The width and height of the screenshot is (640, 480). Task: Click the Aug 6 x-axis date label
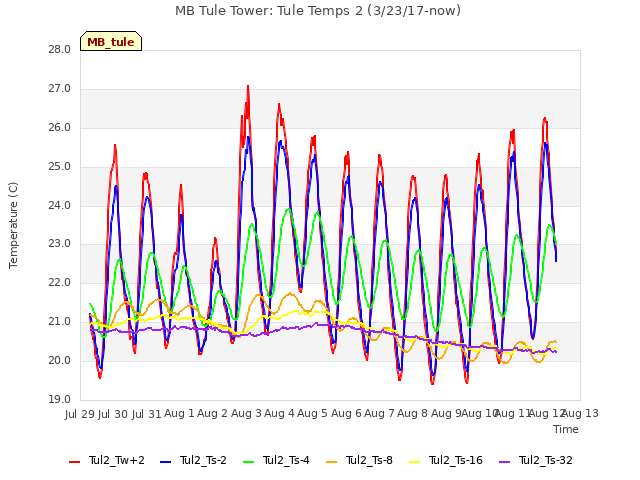(346, 413)
